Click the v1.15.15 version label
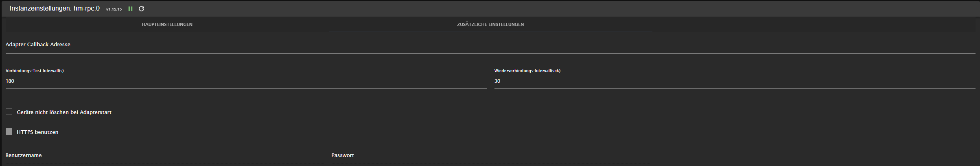Screen dimensions: 980x166 coord(114,9)
